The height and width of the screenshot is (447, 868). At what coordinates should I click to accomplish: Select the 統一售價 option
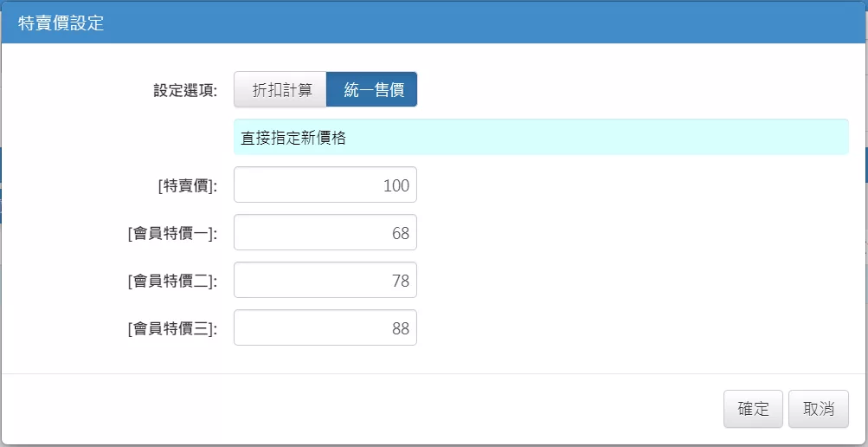[x=371, y=89]
